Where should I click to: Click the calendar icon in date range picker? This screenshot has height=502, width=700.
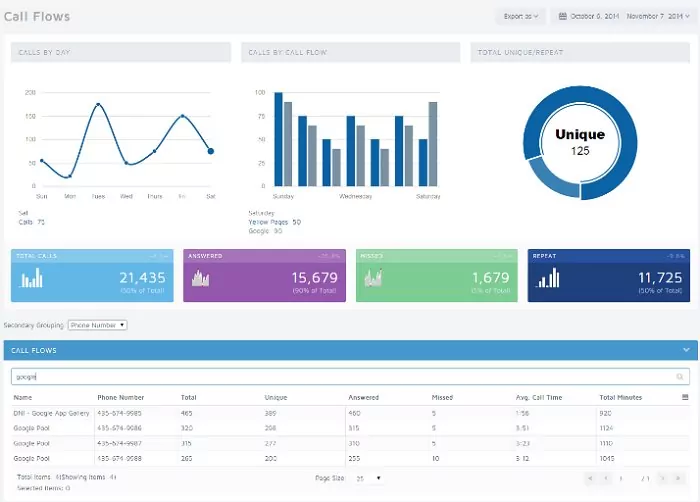564,16
